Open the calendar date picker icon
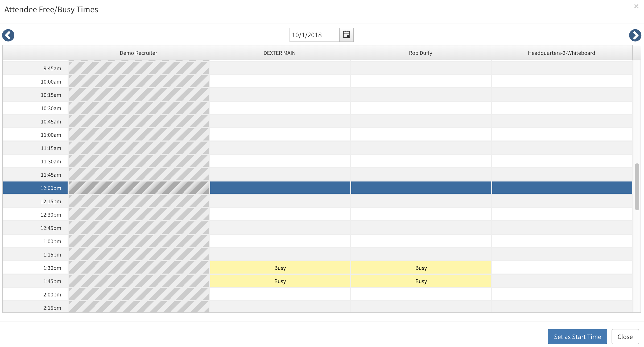The width and height of the screenshot is (644, 347). tap(346, 35)
